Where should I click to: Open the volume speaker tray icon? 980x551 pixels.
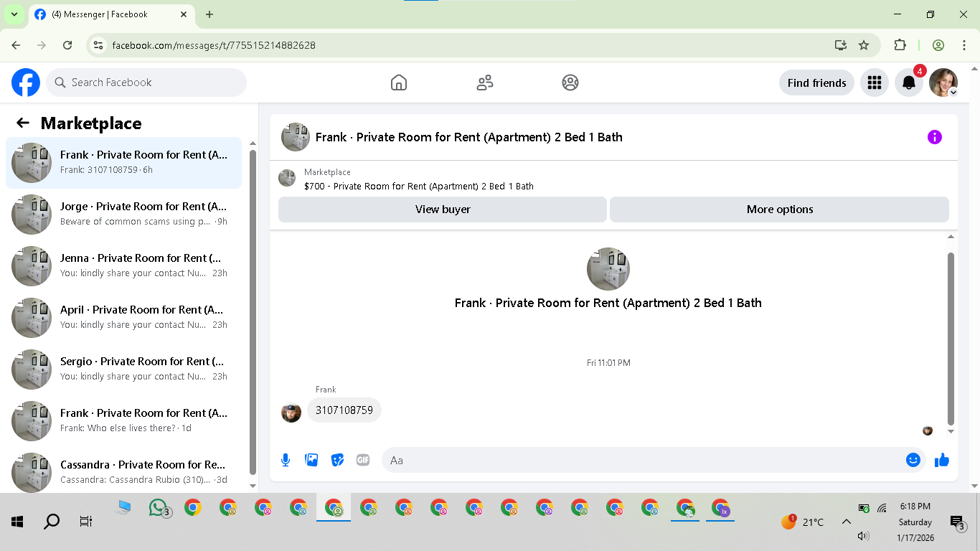[x=864, y=535]
